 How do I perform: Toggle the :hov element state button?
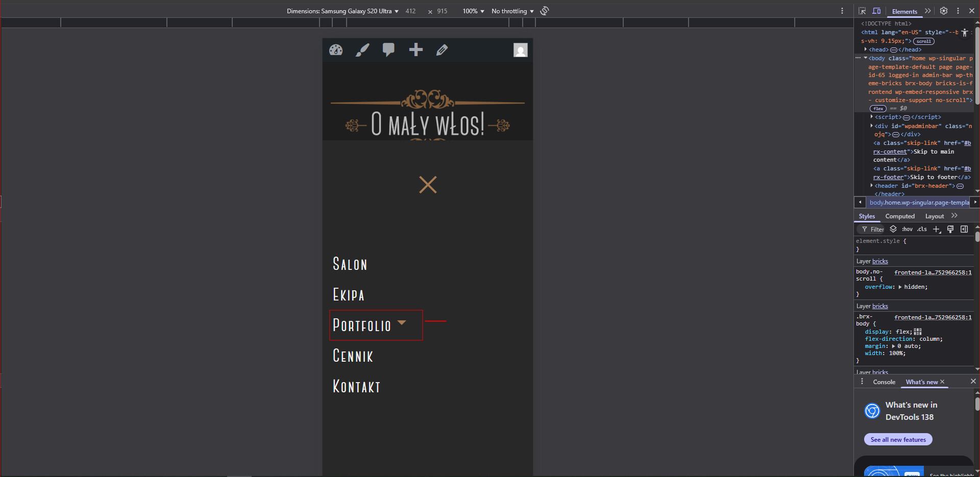tap(907, 229)
